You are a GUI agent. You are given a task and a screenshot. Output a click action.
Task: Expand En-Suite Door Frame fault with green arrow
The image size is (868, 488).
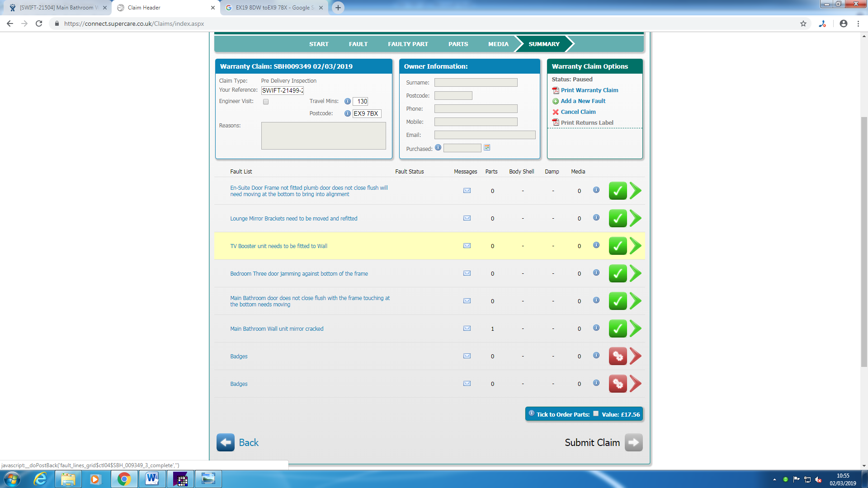pos(636,191)
